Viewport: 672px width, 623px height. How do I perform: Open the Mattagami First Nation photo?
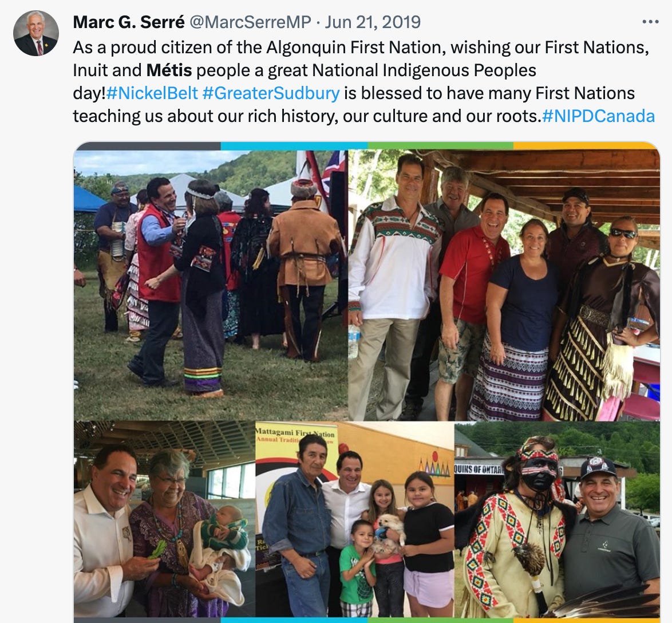(355, 519)
